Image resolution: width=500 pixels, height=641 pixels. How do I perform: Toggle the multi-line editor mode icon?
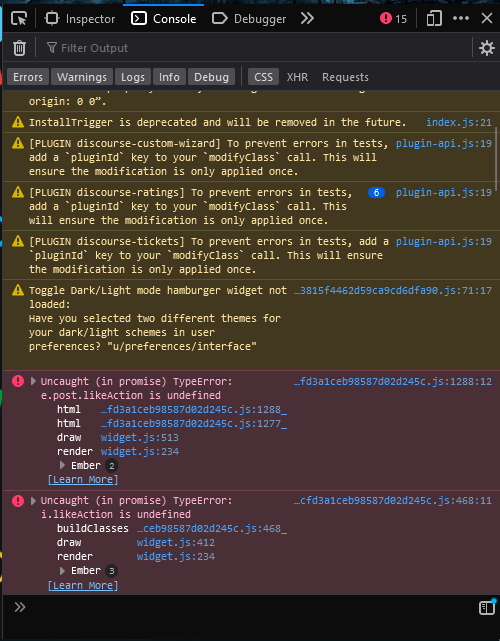pyautogui.click(x=487, y=607)
